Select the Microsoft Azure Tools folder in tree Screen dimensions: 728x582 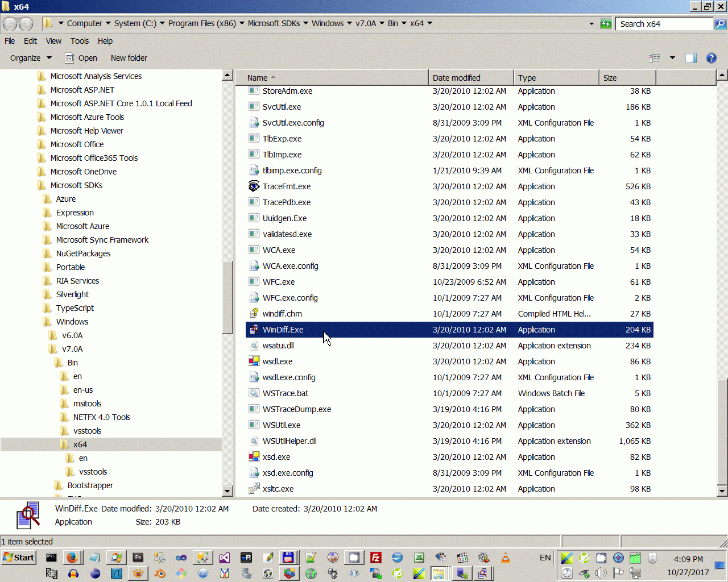point(87,117)
